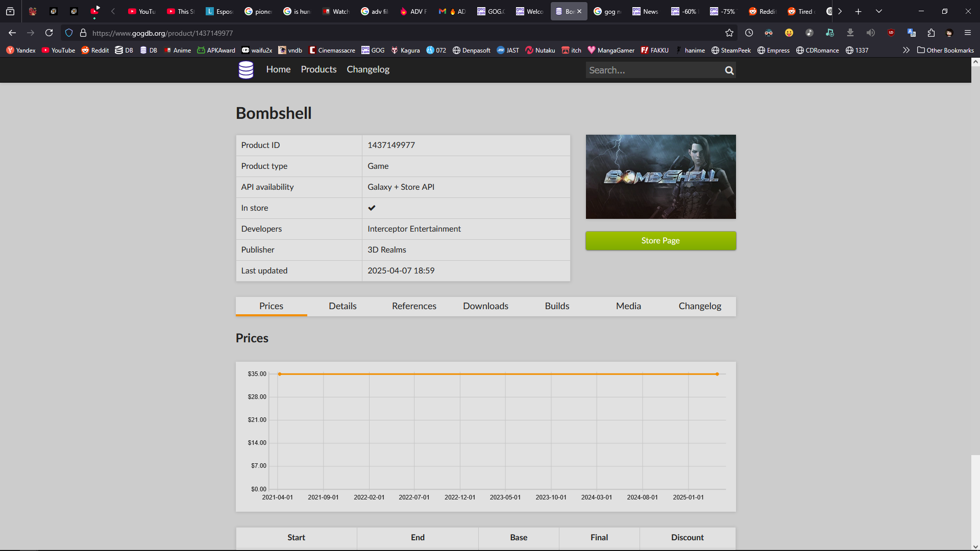Close the active Bombshell tab
980x551 pixels.
pos(579,11)
